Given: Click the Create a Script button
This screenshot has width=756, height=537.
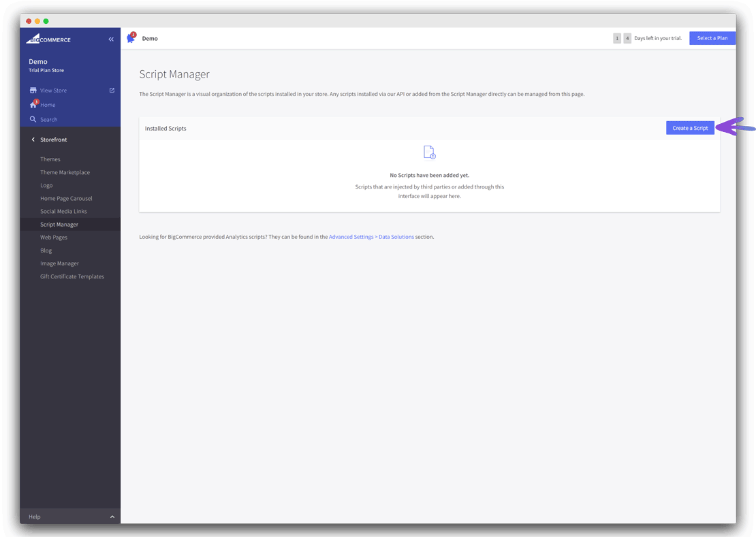Looking at the screenshot, I should (x=690, y=127).
